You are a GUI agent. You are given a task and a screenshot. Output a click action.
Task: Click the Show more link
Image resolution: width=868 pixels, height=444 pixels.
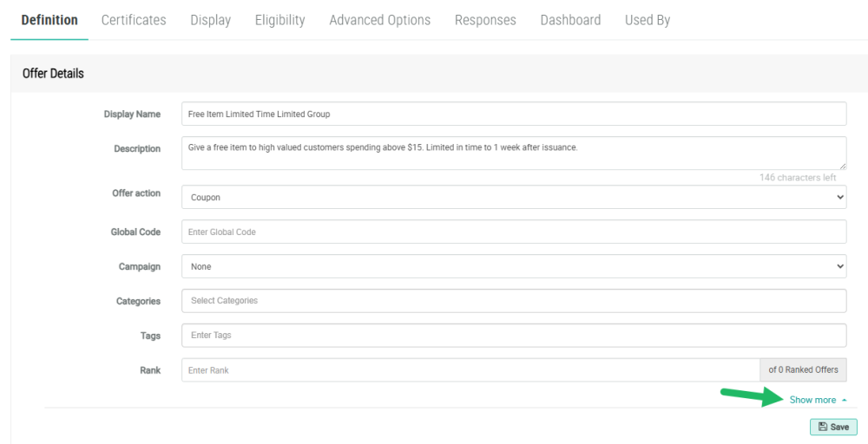pos(812,400)
